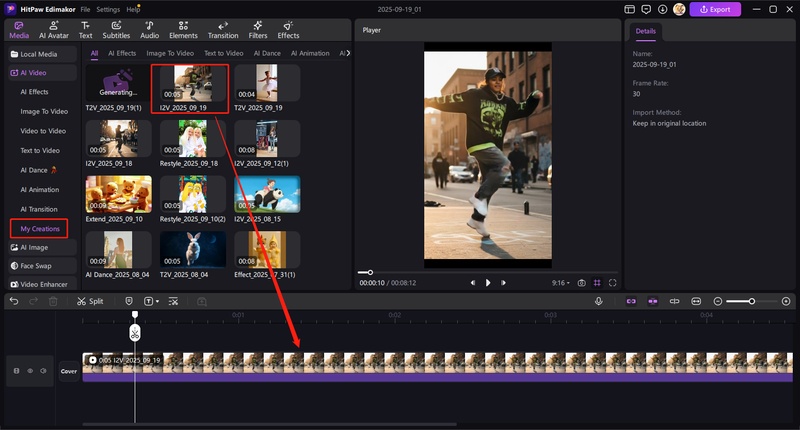Enter fullscreen player view

coord(613,283)
